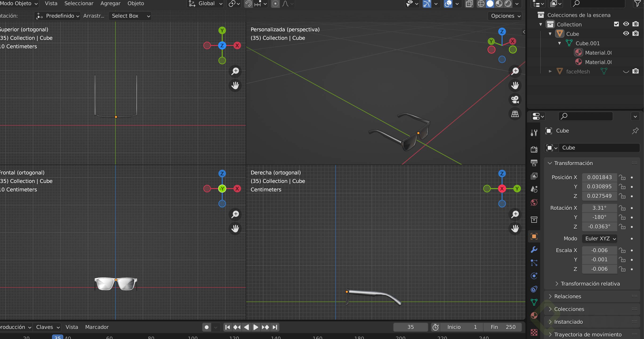
Task: Open the Material properties tab
Action: [534, 316]
